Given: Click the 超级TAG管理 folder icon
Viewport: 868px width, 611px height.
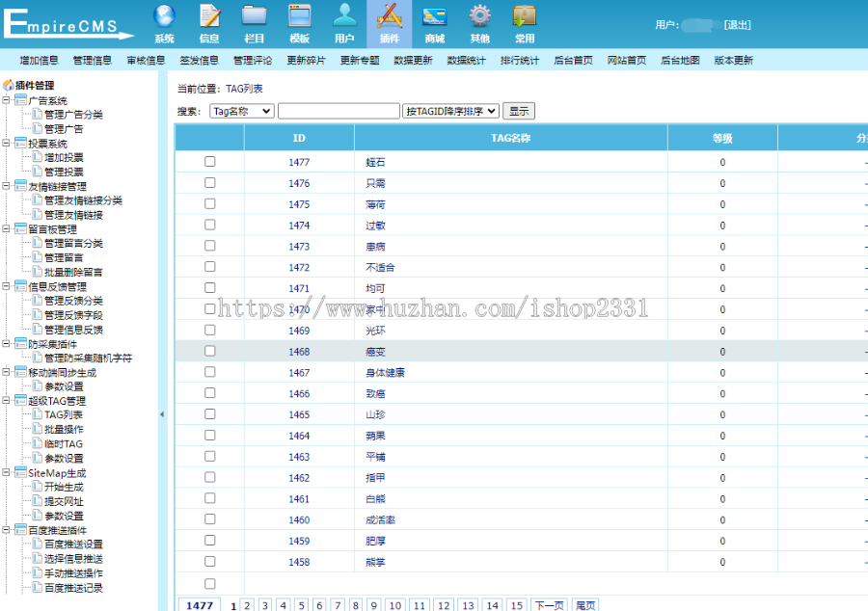Looking at the screenshot, I should (20, 400).
